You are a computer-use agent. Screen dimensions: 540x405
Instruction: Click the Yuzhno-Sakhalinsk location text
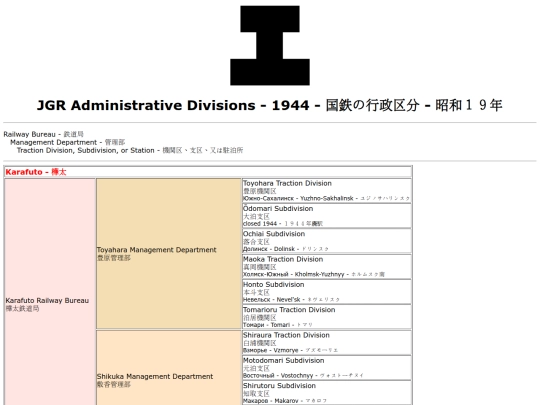[x=326, y=198]
